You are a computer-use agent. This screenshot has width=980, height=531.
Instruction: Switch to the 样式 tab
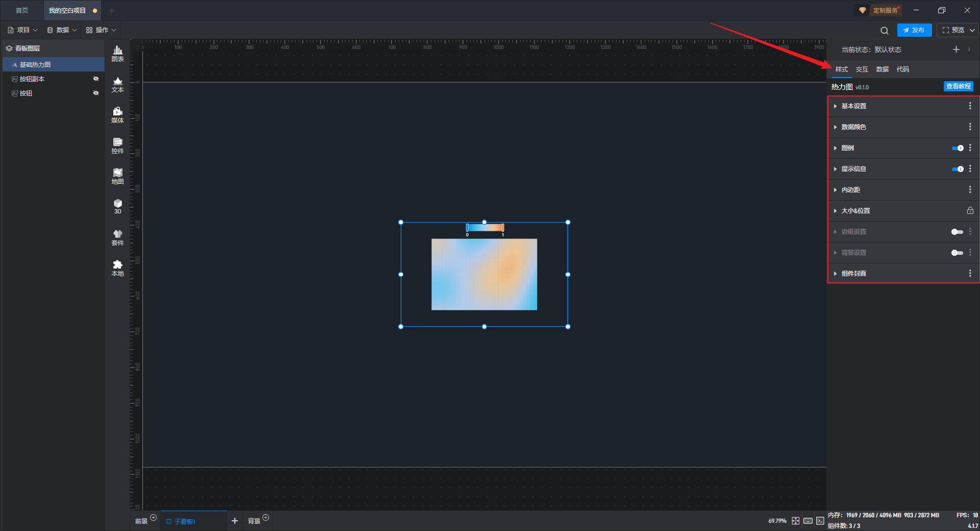coord(841,69)
